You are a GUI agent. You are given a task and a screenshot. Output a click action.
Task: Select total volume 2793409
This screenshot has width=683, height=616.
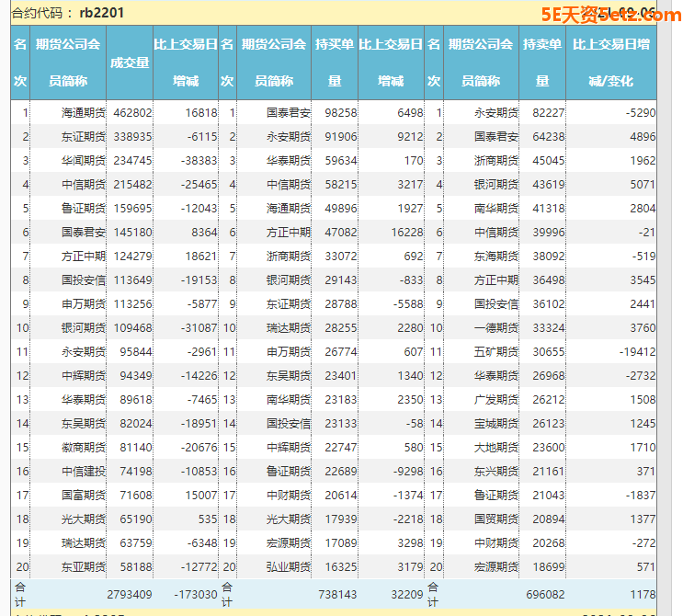tap(130, 595)
